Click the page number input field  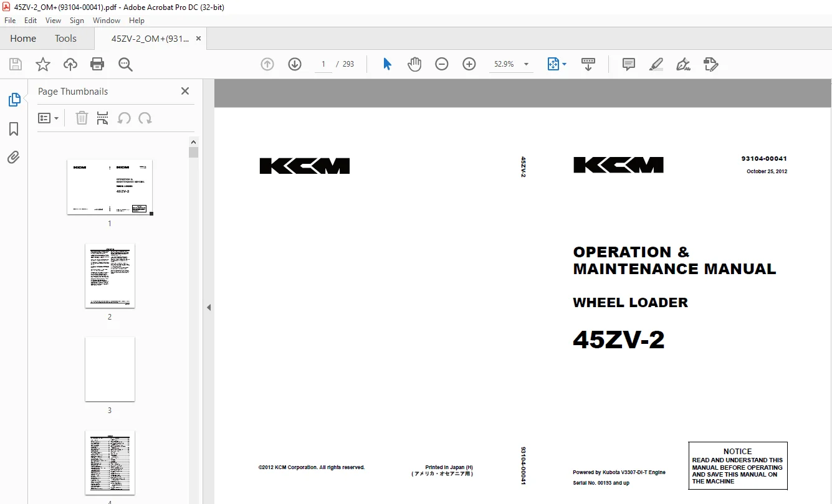click(323, 64)
